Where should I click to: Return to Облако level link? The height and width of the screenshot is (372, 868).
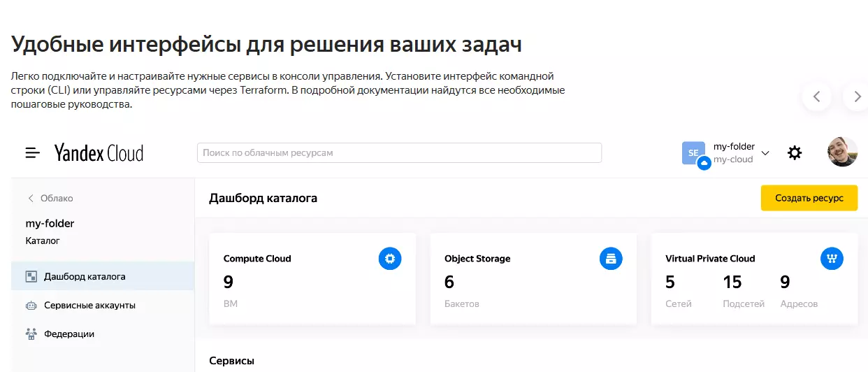[x=57, y=198]
